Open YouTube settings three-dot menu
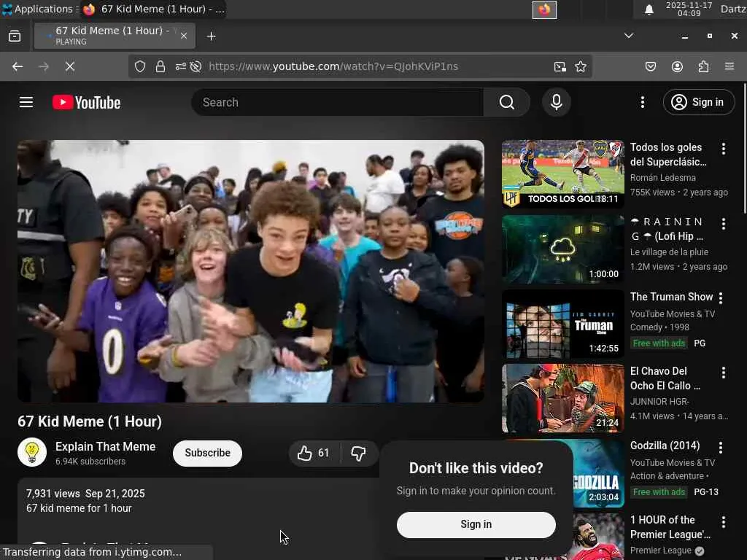 pos(642,102)
